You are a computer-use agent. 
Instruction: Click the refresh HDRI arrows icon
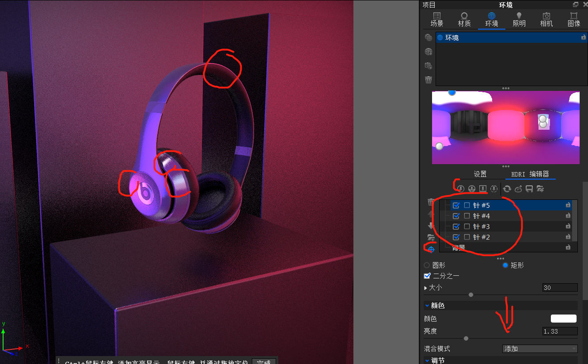pos(507,189)
